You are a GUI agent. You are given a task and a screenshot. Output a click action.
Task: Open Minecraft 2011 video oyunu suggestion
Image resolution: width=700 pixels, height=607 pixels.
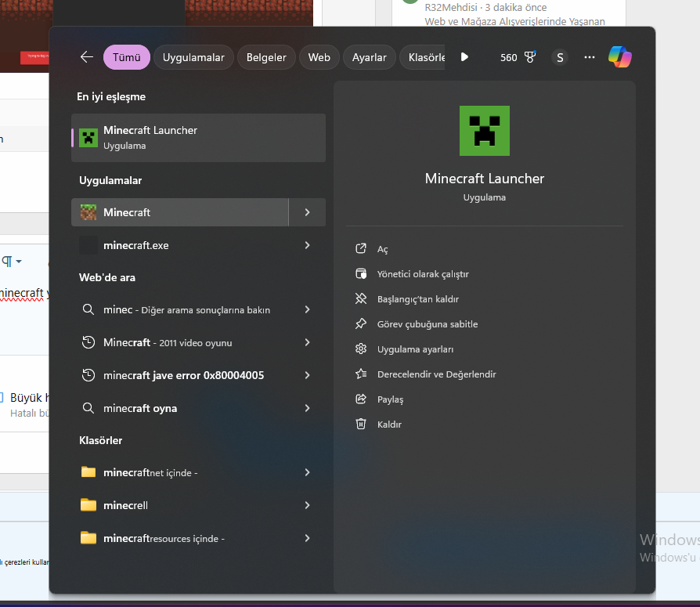[x=180, y=342]
